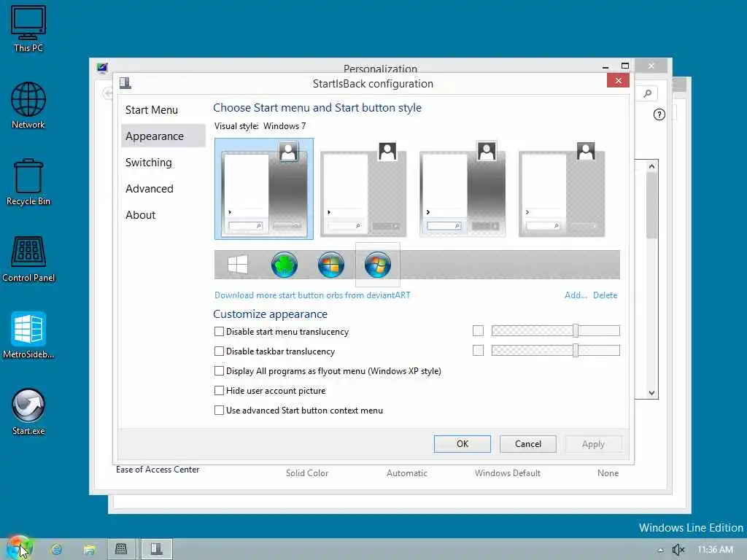Select the first Start menu style thumbnail
This screenshot has height=560, width=747.
(264, 189)
